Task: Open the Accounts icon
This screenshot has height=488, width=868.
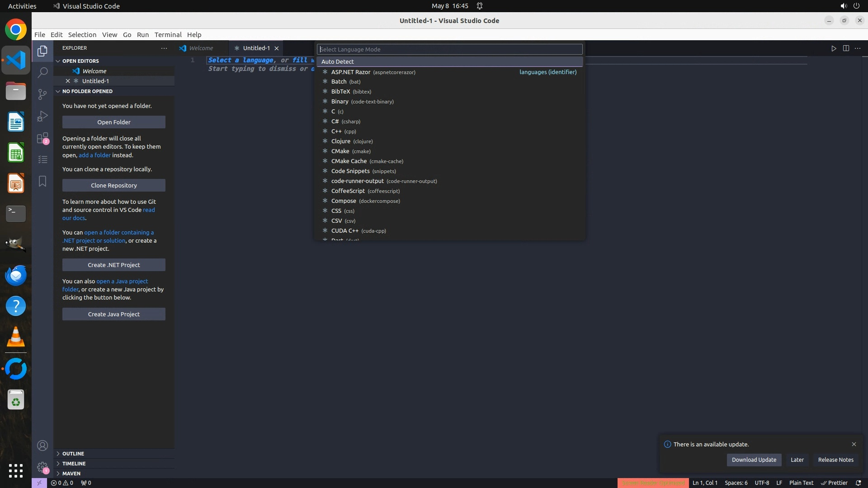Action: pos(42,446)
